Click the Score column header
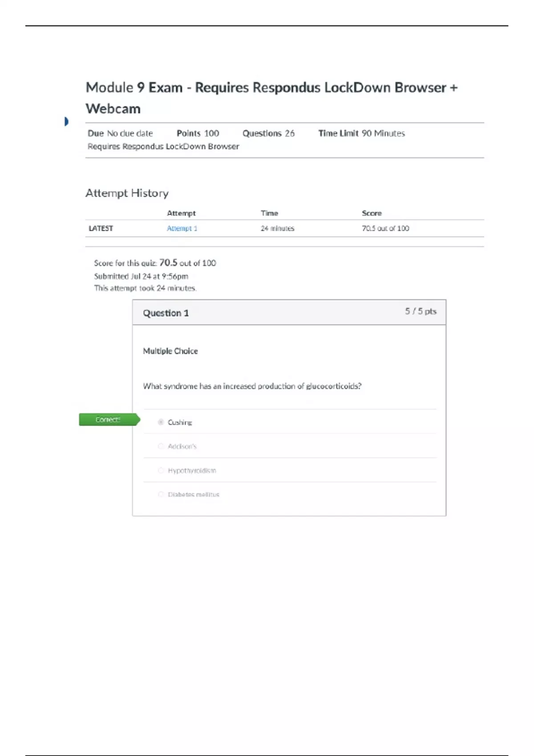The image size is (534, 756). coord(372,213)
